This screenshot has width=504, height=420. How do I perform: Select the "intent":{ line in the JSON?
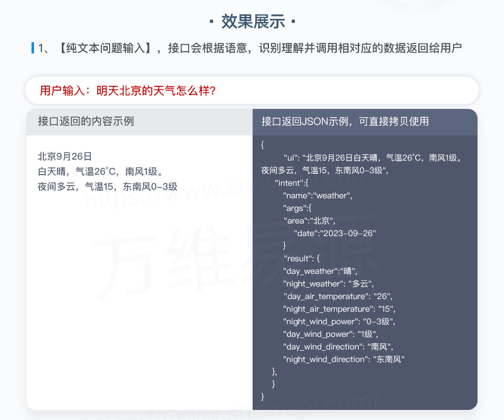pos(291,183)
